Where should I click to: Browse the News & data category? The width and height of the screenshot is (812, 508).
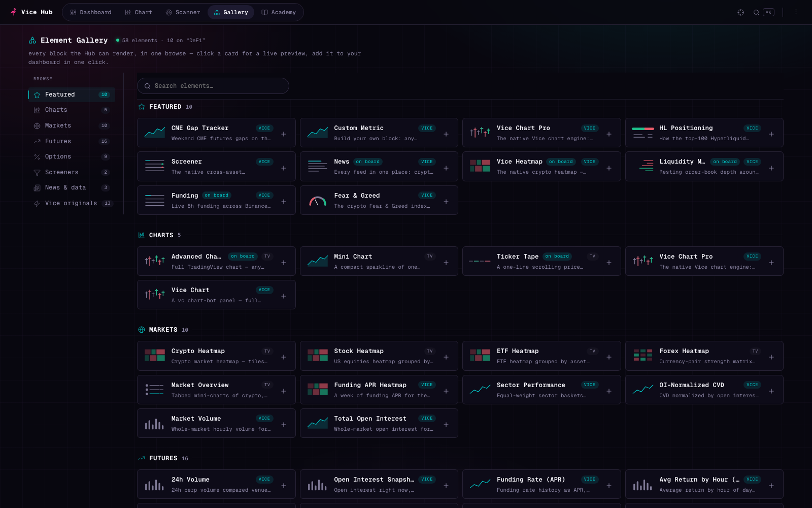point(72,187)
